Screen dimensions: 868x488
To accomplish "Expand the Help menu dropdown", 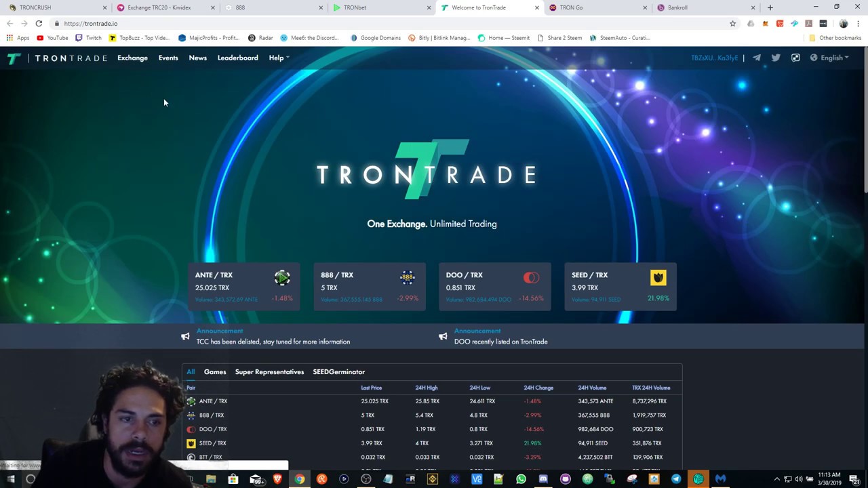I will (x=279, y=58).
